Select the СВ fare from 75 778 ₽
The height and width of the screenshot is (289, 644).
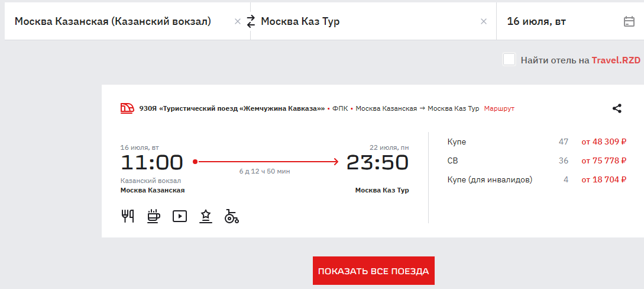(537, 160)
